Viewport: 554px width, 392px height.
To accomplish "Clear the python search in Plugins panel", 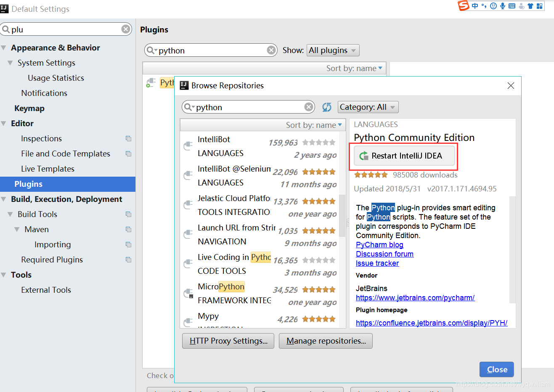I will pyautogui.click(x=271, y=50).
